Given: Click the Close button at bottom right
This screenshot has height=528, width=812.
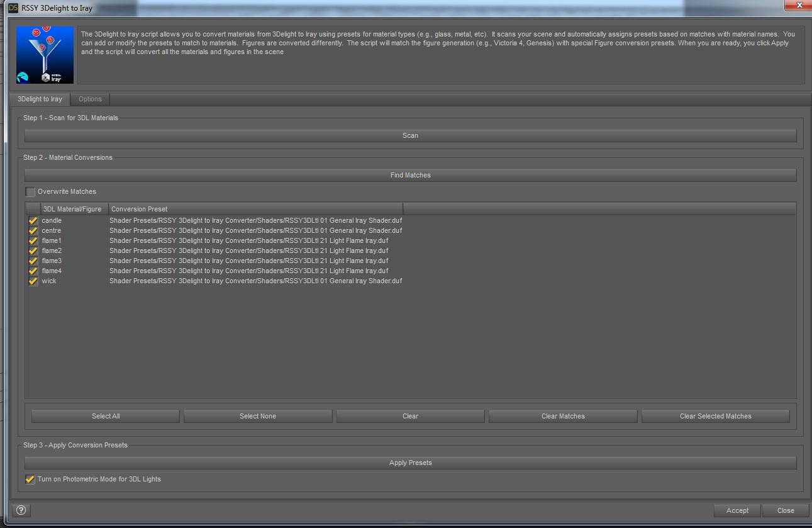Looking at the screenshot, I should pyautogui.click(x=786, y=510).
